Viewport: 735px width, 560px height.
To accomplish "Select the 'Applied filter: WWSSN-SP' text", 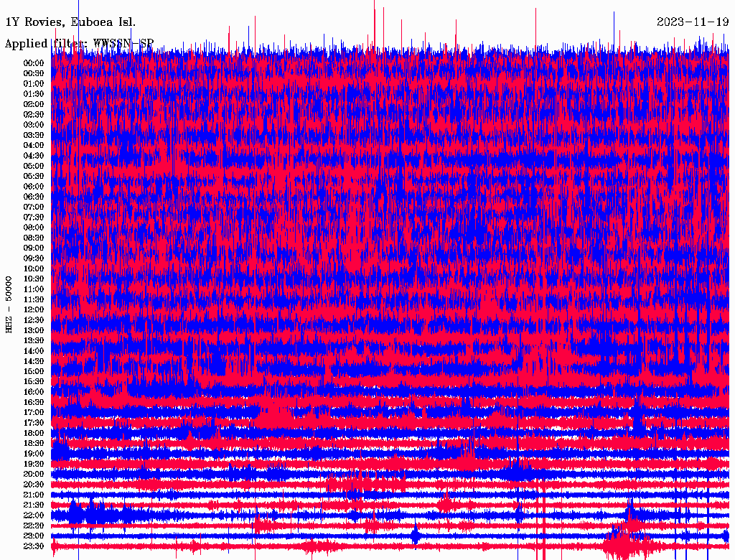I will (x=79, y=43).
